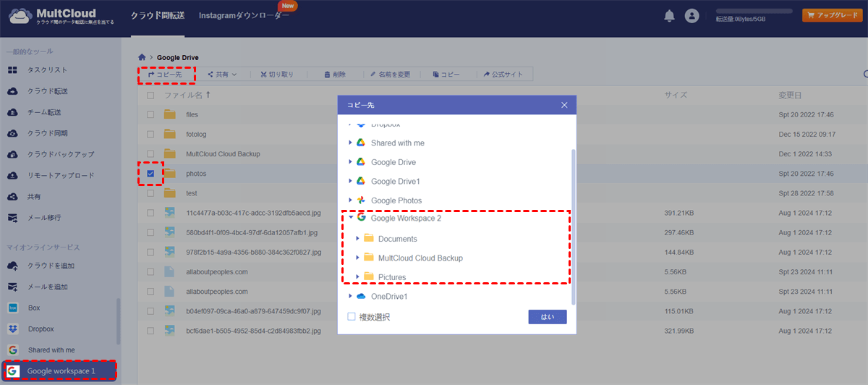
Task: Open the 共有 toolbar dropdown
Action: point(222,74)
